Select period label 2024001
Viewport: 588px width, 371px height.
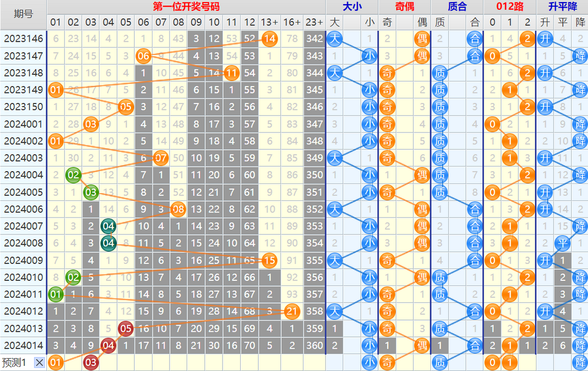tap(23, 124)
